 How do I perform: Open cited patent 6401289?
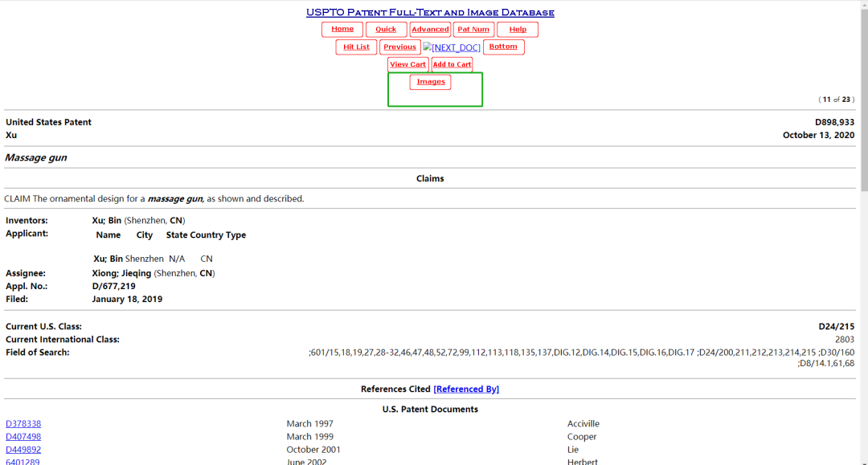23,462
